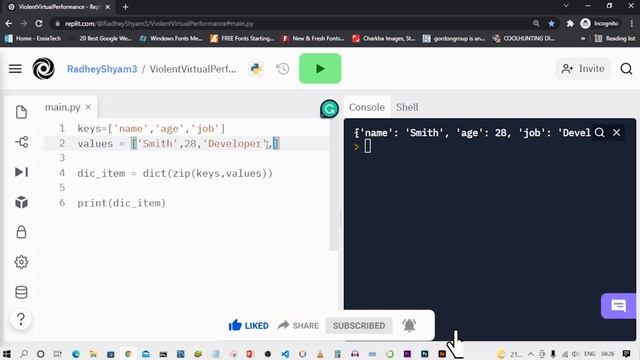The height and width of the screenshot is (360, 640).
Task: Open Home - EzeiaTech bookmark
Action: tap(33, 38)
